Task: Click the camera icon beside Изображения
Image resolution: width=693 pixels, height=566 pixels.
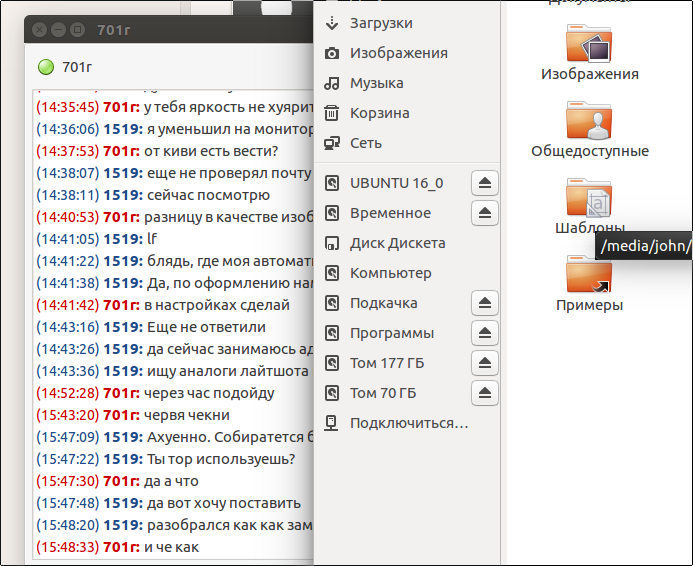Action: tap(332, 53)
